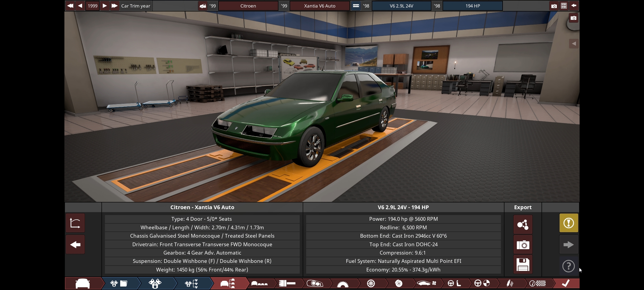Open the car model tab
Image resolution: width=644 pixels, height=290 pixels.
(x=83, y=283)
